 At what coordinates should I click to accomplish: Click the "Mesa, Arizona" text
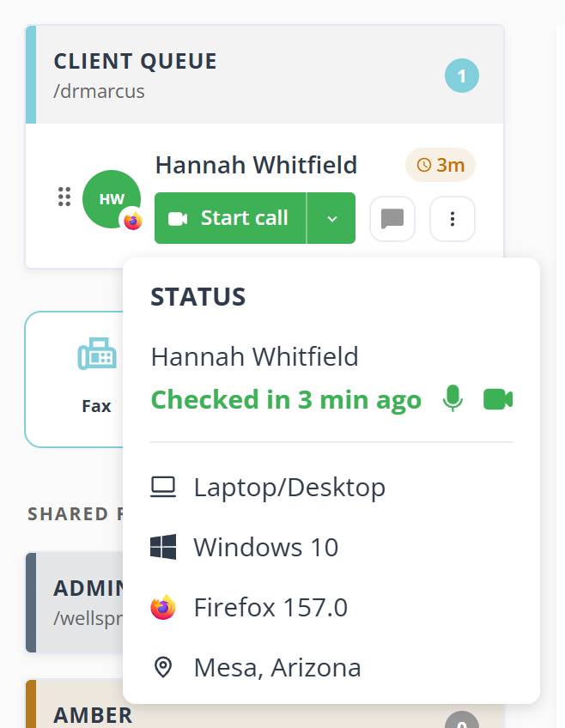click(277, 668)
